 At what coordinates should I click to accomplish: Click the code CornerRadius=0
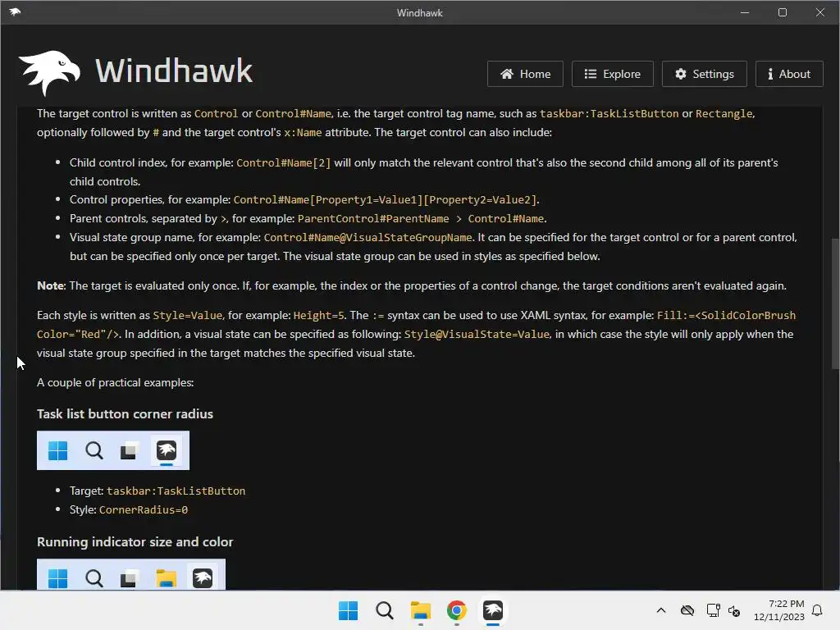(143, 510)
